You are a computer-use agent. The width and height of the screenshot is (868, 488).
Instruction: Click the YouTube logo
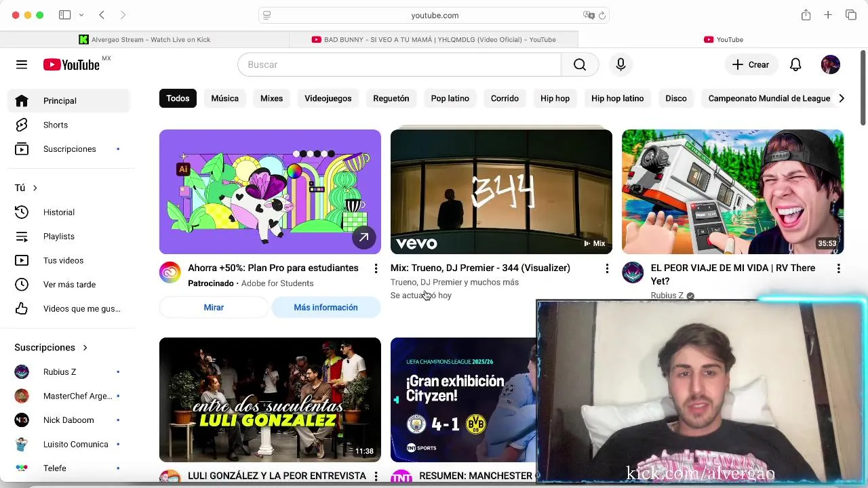point(72,64)
